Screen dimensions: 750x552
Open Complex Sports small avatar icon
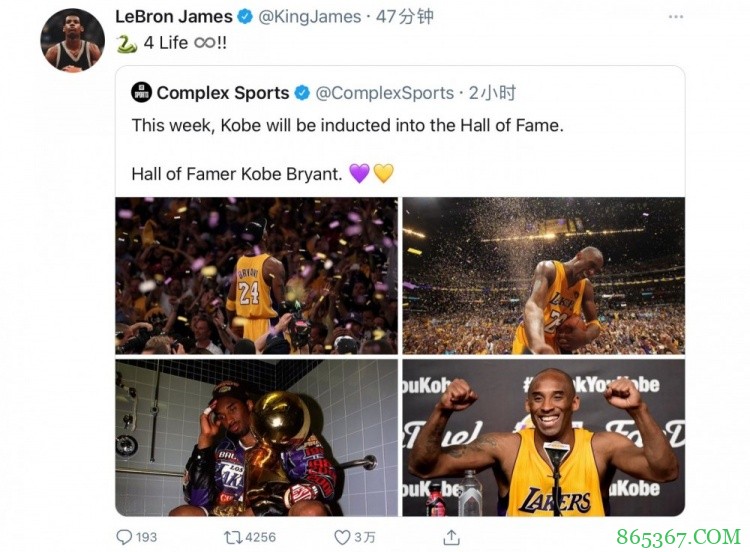[x=141, y=93]
